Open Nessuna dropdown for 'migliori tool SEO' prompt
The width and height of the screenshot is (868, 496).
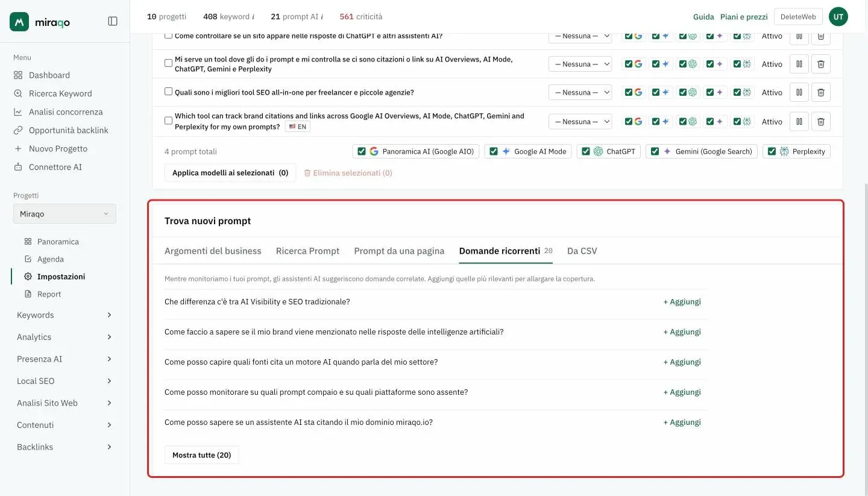580,92
